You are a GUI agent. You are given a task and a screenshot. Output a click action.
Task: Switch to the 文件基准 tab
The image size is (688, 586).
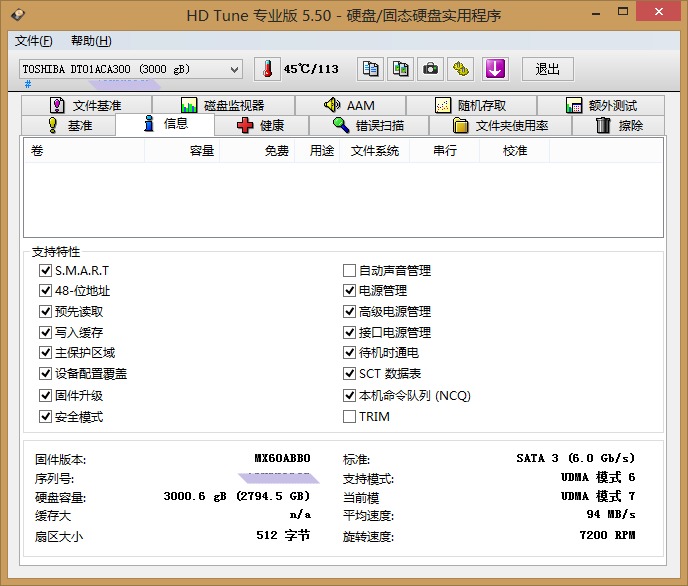click(x=86, y=105)
